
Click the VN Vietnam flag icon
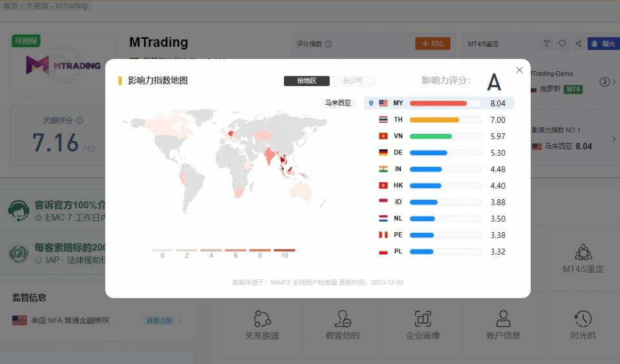[383, 136]
